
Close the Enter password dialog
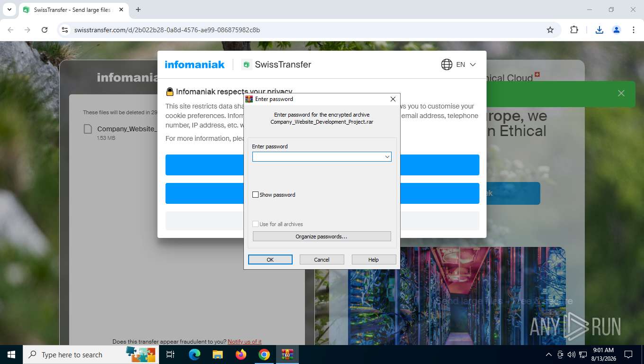393,99
